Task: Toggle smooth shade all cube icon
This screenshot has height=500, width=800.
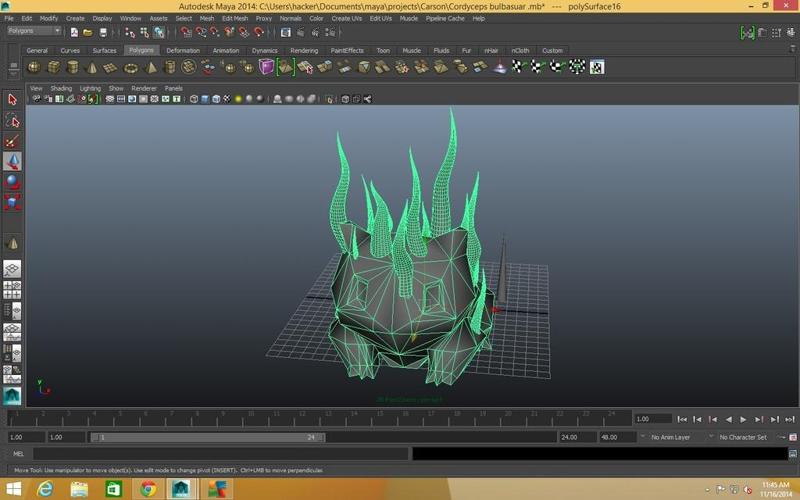Action: pyautogui.click(x=205, y=99)
